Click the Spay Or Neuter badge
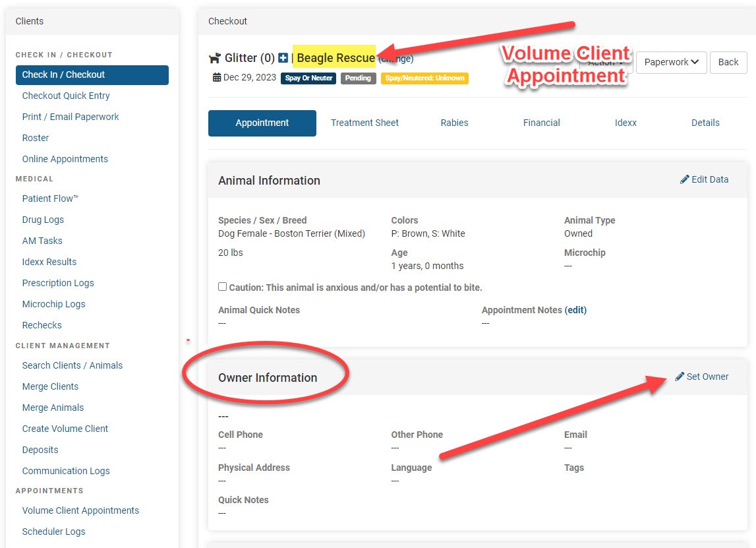Screen dimensions: 756x548 tap(308, 78)
